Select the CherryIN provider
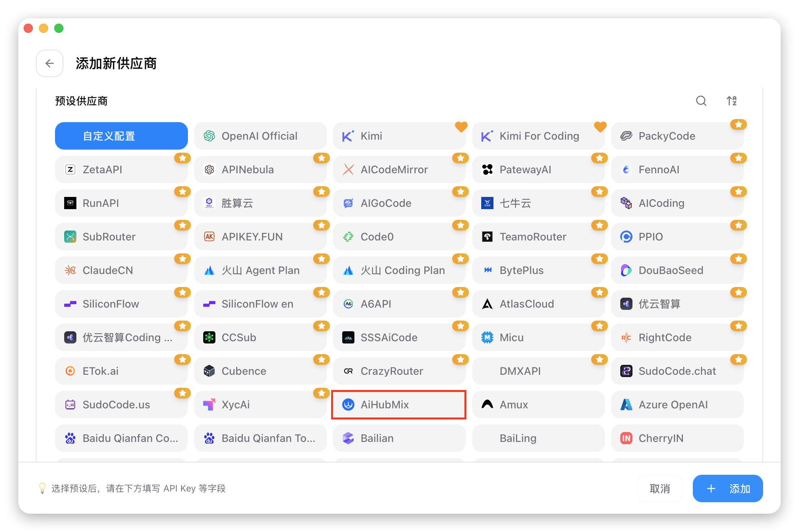This screenshot has width=799, height=532. pyautogui.click(x=677, y=438)
